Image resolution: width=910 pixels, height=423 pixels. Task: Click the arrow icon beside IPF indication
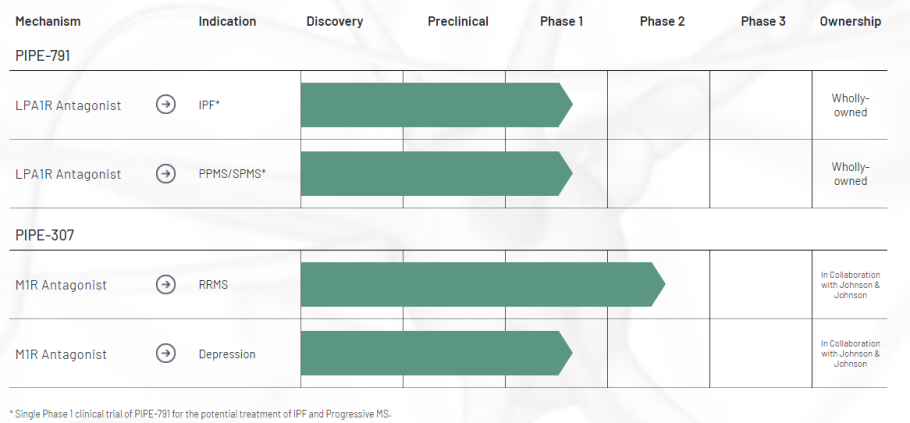click(x=166, y=105)
